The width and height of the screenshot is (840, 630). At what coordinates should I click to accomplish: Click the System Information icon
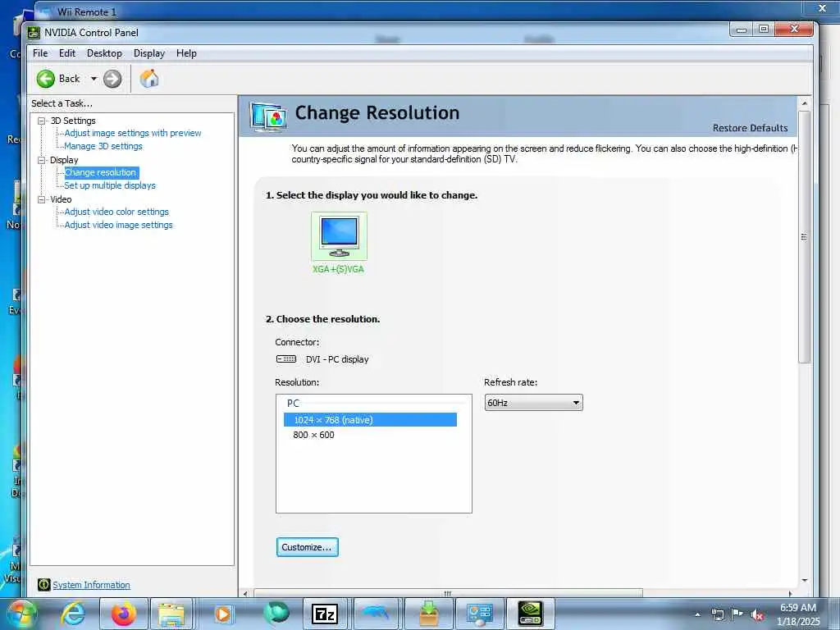coord(44,585)
